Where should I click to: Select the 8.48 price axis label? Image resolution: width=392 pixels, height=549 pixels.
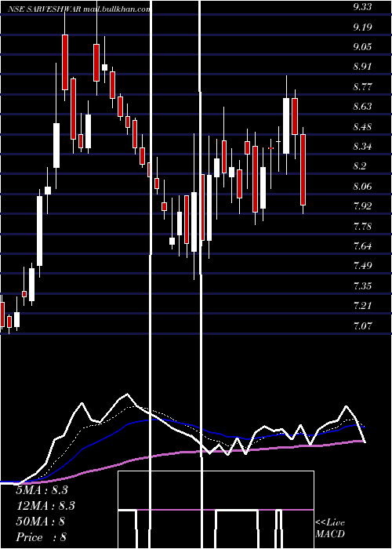(362, 126)
